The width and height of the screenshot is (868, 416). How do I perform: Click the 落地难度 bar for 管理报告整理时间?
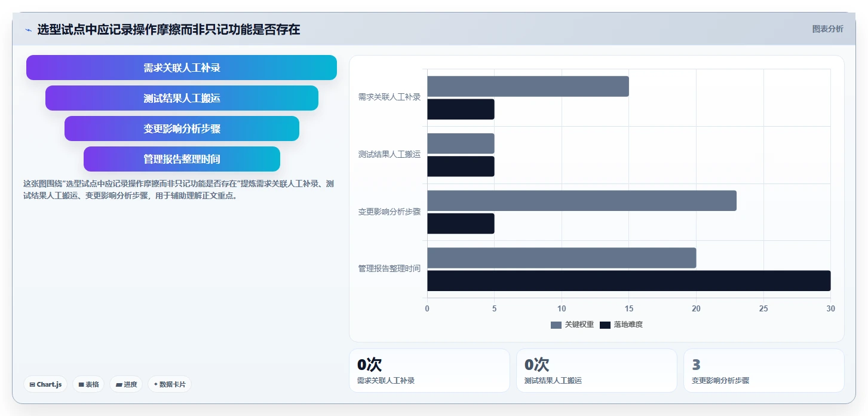tap(629, 281)
